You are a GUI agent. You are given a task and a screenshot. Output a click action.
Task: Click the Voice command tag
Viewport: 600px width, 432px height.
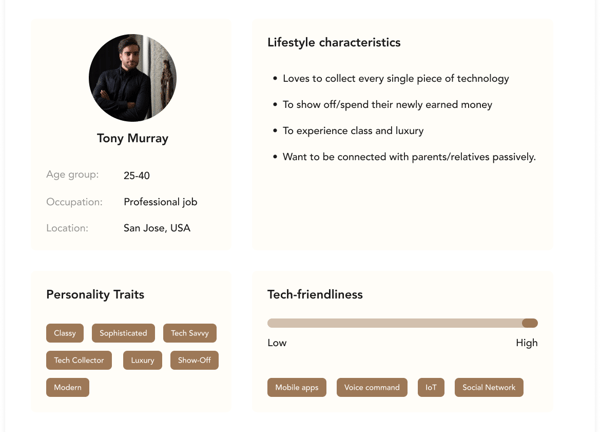[372, 387]
